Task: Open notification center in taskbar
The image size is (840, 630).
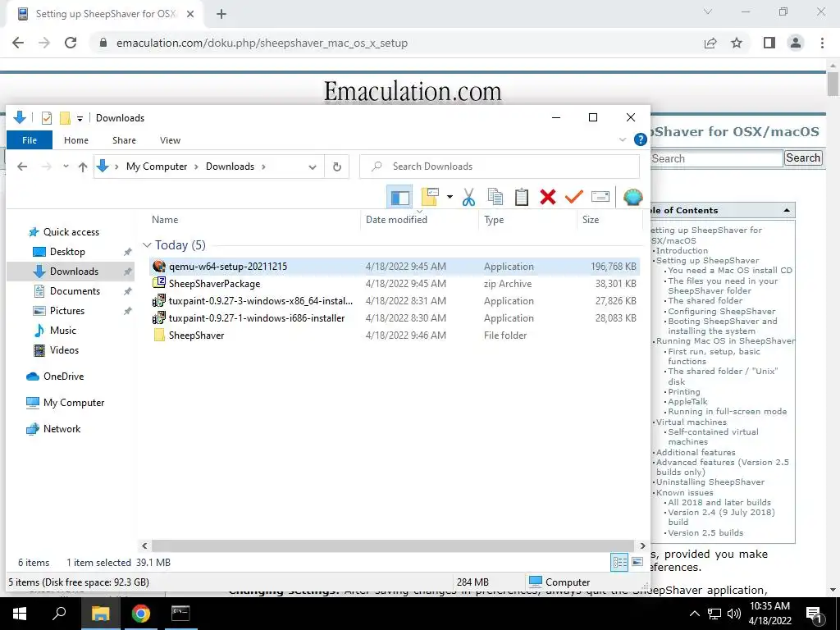Action: point(814,614)
